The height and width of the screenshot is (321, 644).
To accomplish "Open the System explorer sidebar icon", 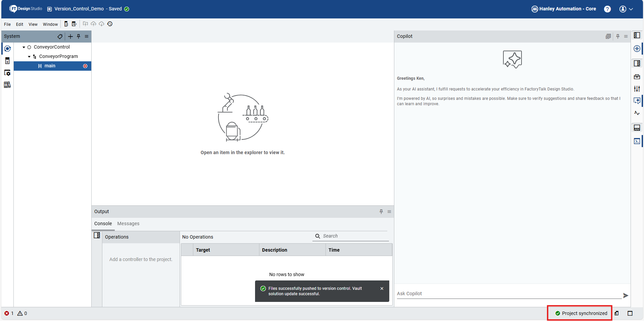I will pyautogui.click(x=7, y=49).
